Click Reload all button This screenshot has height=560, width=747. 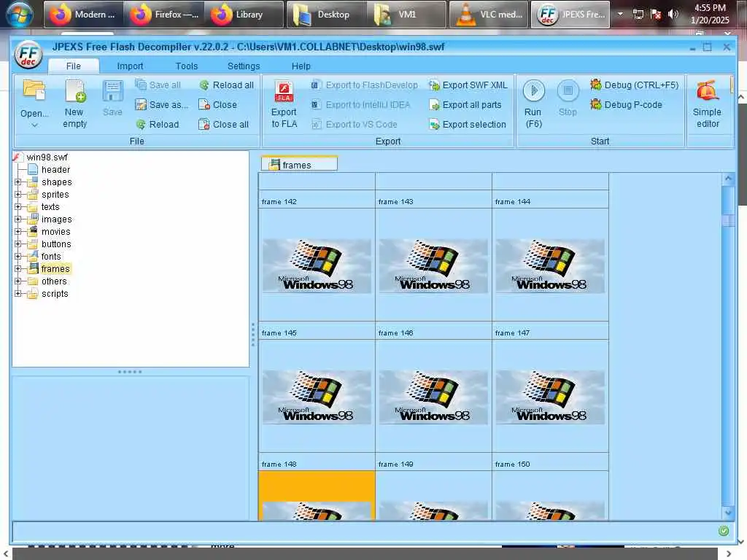coord(226,85)
